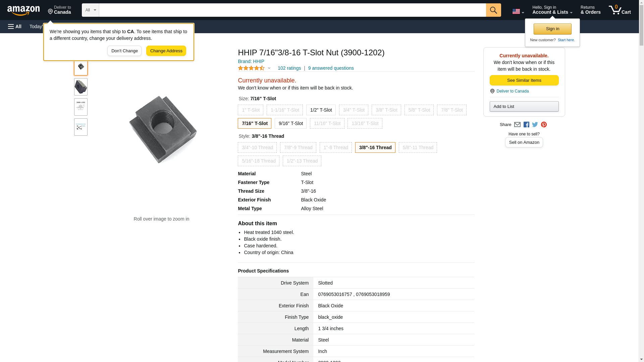The image size is (644, 362).
Task: Share product via email icon
Action: tap(517, 125)
